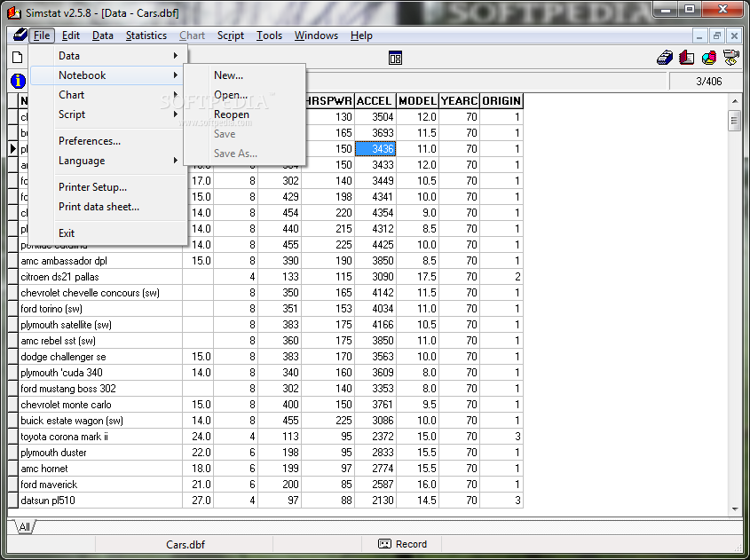
Task: Click row selector beside 'amc rebel sst (sw)'
Action: (13, 341)
